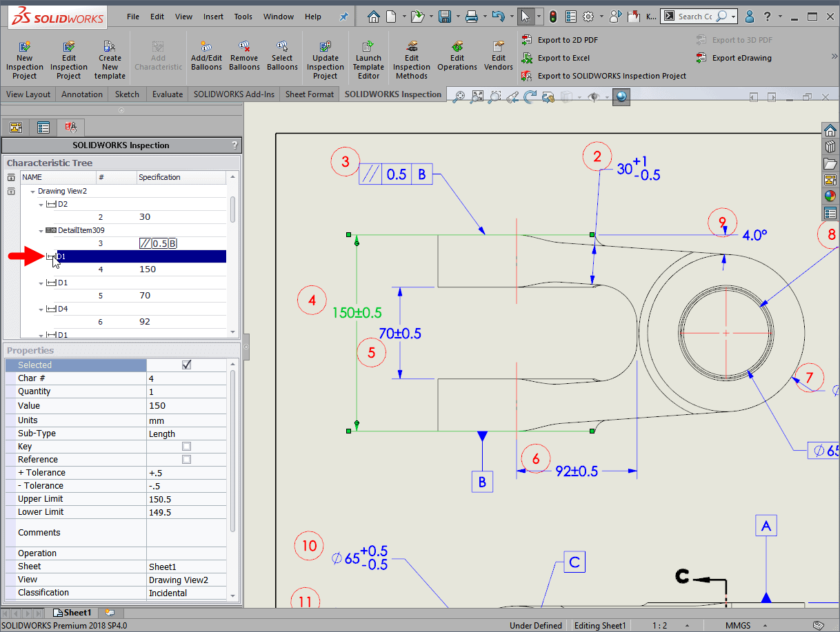Switch to the Evaluate tab
Image resolution: width=840 pixels, height=632 pixels.
pos(168,94)
